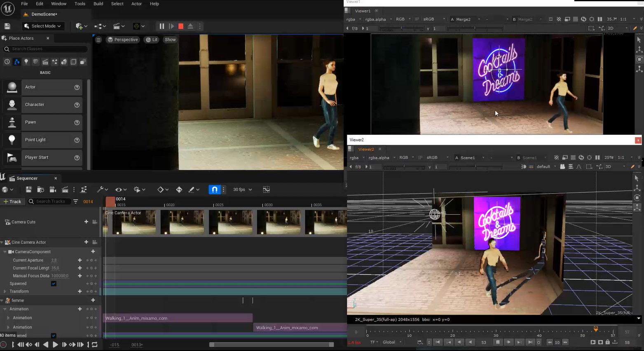The image size is (644, 351).
Task: Click the Show button in viewport
Action: point(170,40)
